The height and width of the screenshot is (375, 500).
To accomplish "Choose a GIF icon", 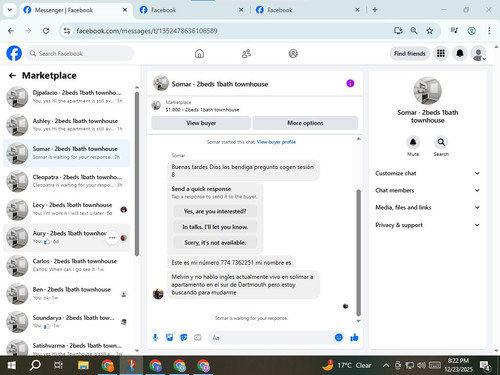I will 198,338.
